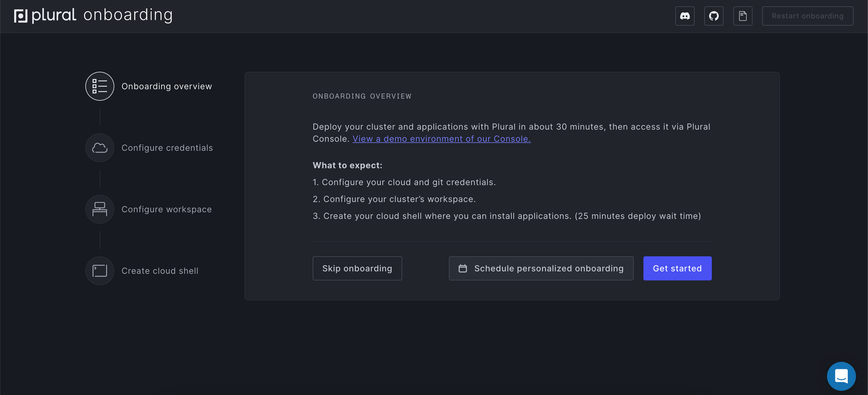
Task: Open the GitHub repository icon
Action: click(714, 16)
